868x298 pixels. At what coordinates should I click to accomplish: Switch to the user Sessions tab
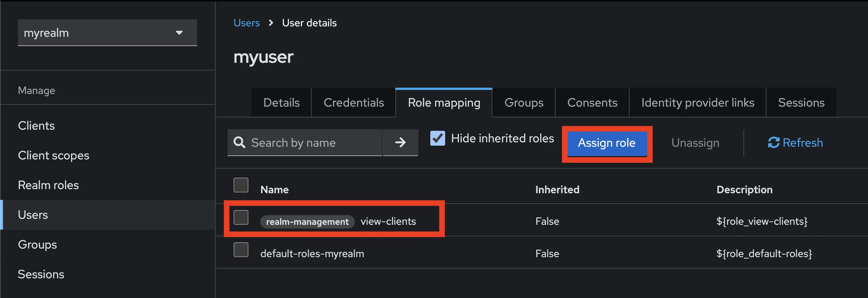801,103
